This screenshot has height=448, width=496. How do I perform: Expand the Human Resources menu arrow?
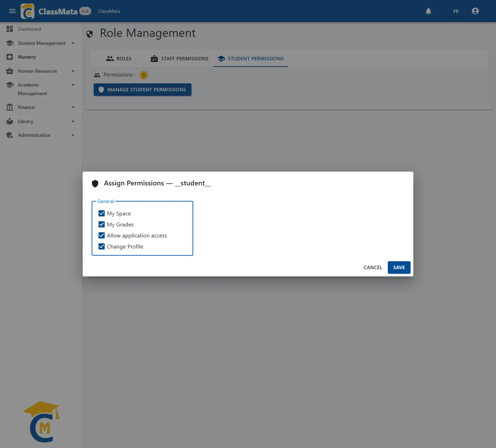(x=73, y=71)
